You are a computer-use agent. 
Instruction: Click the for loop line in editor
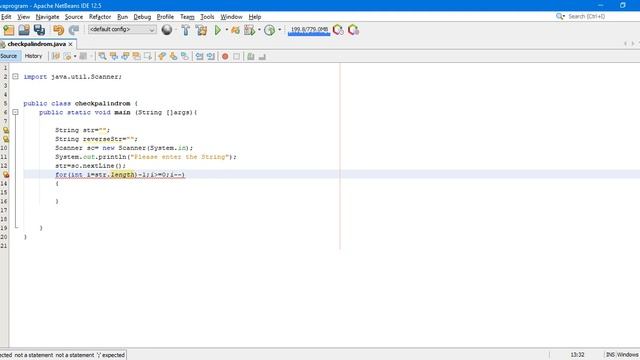[120, 175]
